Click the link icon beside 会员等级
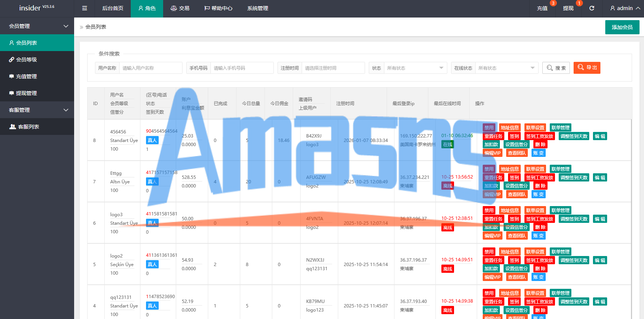The height and width of the screenshot is (319, 644). point(12,60)
